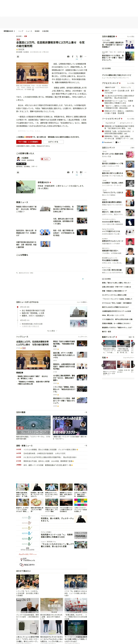Open 内閣不信任案の提出見送りを検討 related news
The image size is (138, 644).
click(x=26, y=245)
